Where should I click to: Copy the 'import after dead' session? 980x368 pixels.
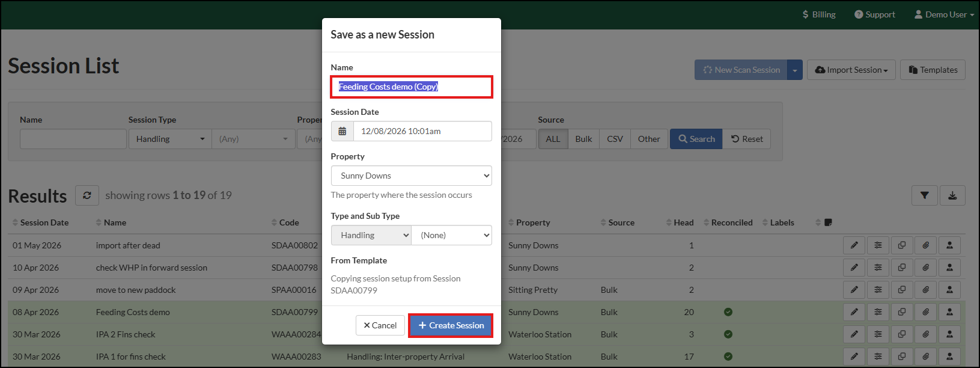902,245
